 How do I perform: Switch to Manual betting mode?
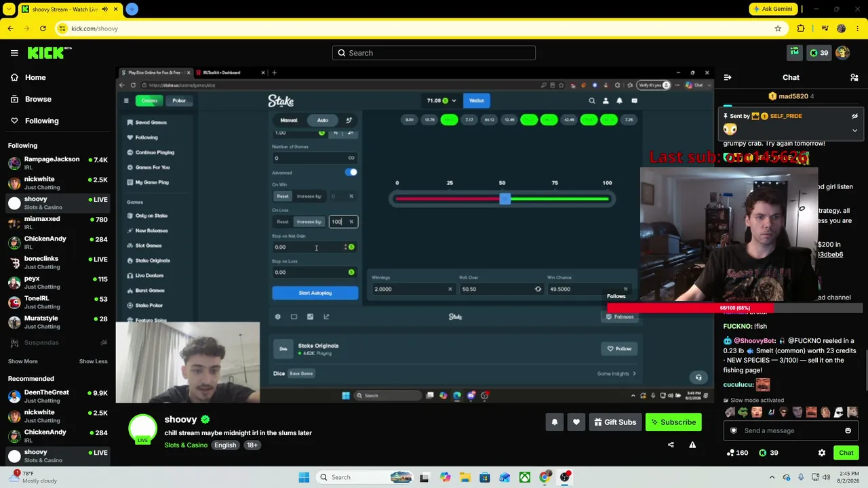[x=289, y=120]
